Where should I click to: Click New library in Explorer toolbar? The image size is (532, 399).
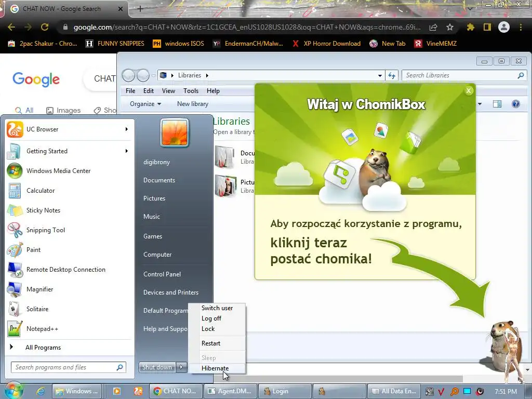(193, 104)
